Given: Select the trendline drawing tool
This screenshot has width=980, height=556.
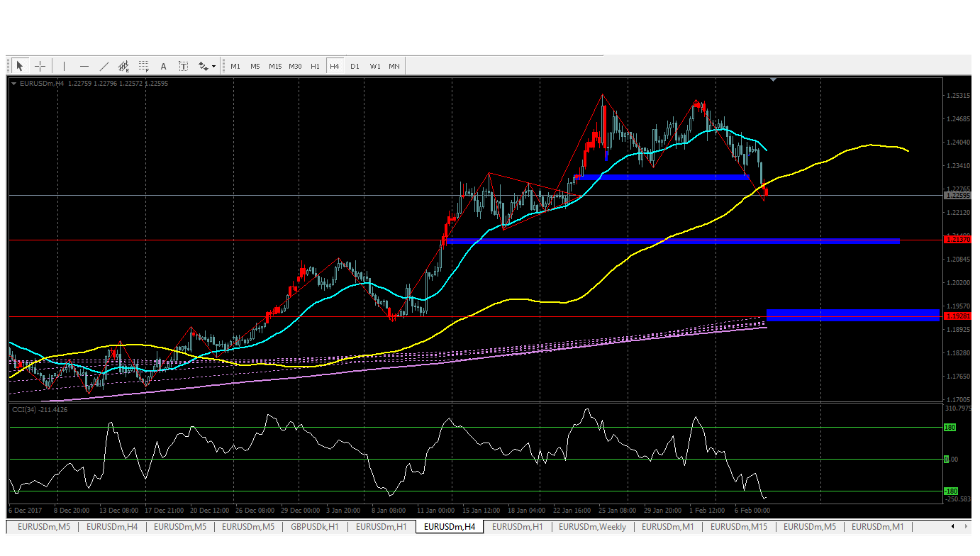Looking at the screenshot, I should click(104, 66).
